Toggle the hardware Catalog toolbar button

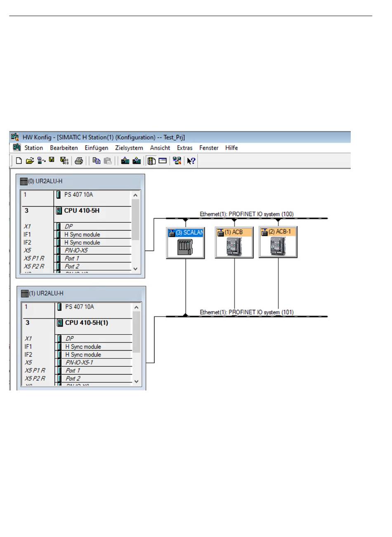151,161
